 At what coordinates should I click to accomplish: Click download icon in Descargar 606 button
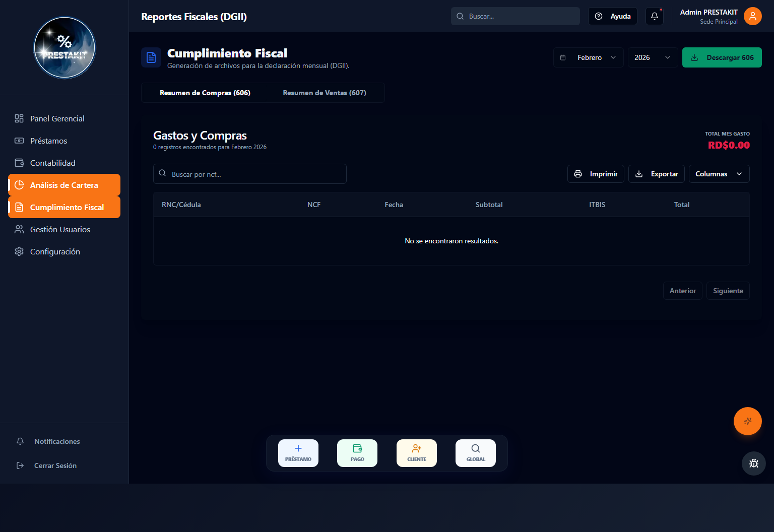click(694, 57)
